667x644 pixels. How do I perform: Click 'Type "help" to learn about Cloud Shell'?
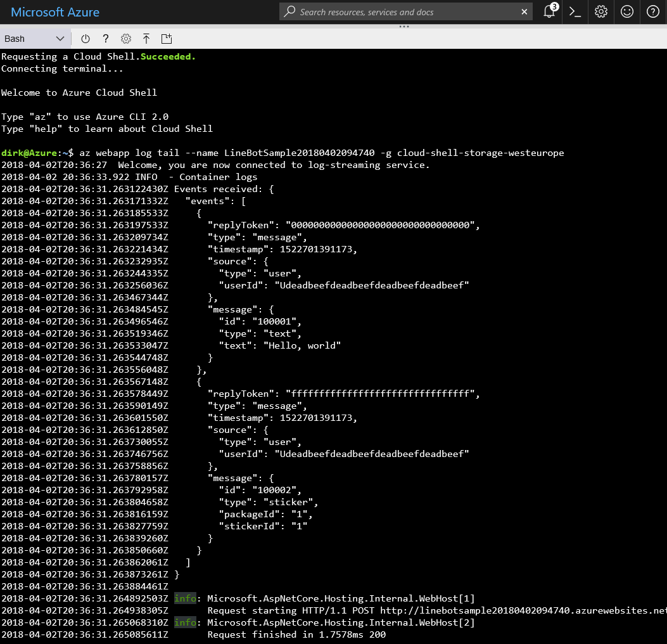pos(107,129)
